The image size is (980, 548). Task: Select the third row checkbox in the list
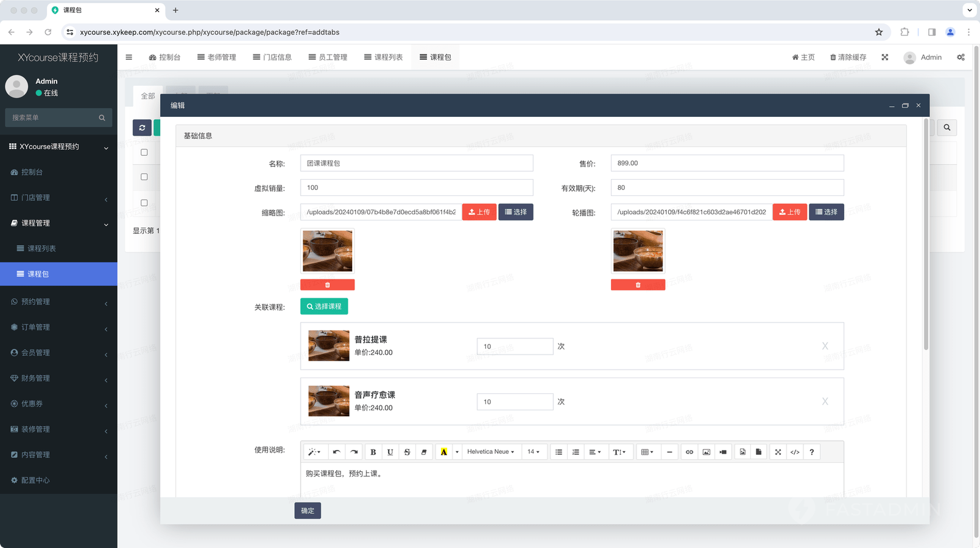pos(144,203)
